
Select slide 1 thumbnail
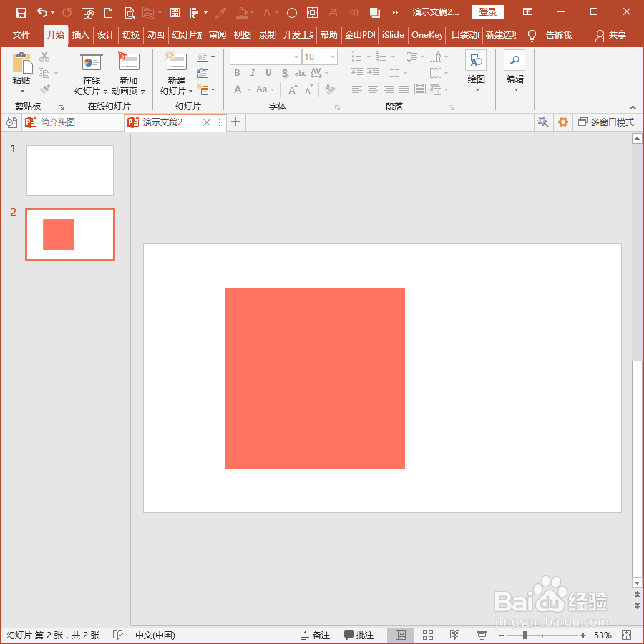point(70,170)
